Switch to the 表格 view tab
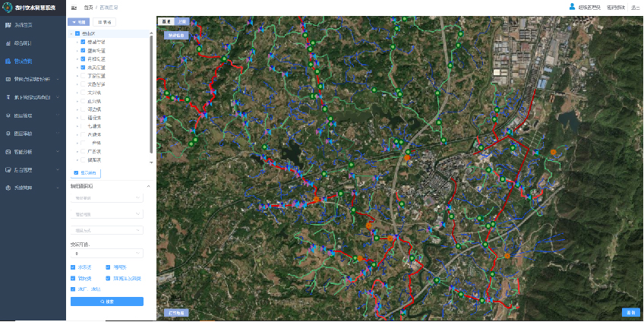Viewport: 644px width, 322px height. (104, 22)
